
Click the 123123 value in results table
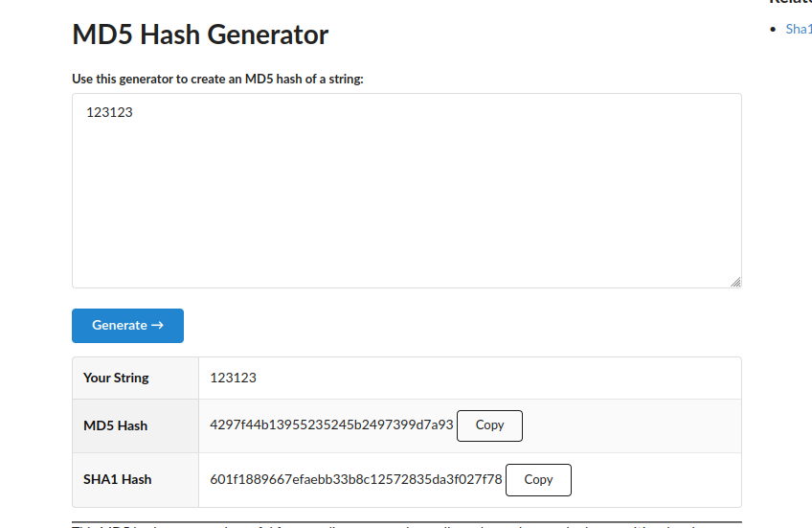tap(233, 378)
